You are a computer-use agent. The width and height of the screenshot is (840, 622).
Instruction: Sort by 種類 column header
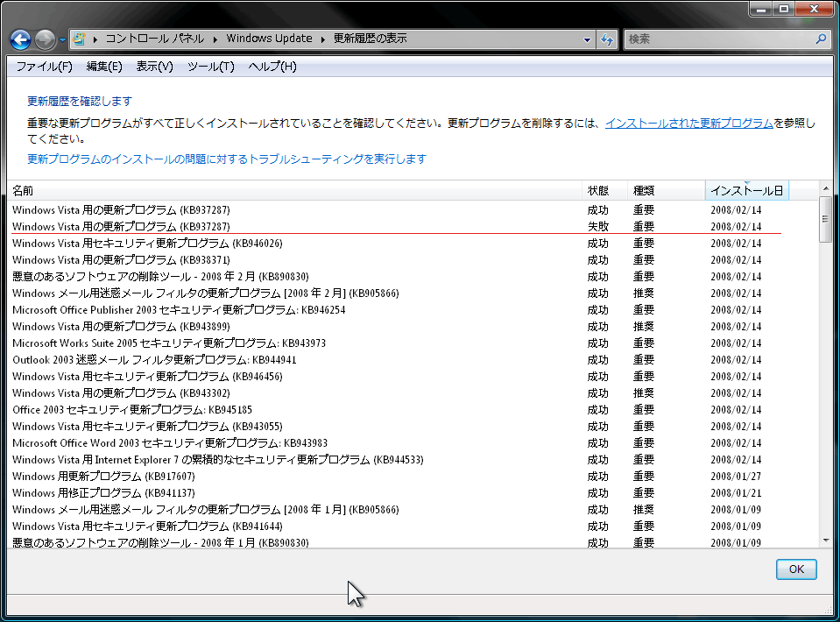point(666,191)
